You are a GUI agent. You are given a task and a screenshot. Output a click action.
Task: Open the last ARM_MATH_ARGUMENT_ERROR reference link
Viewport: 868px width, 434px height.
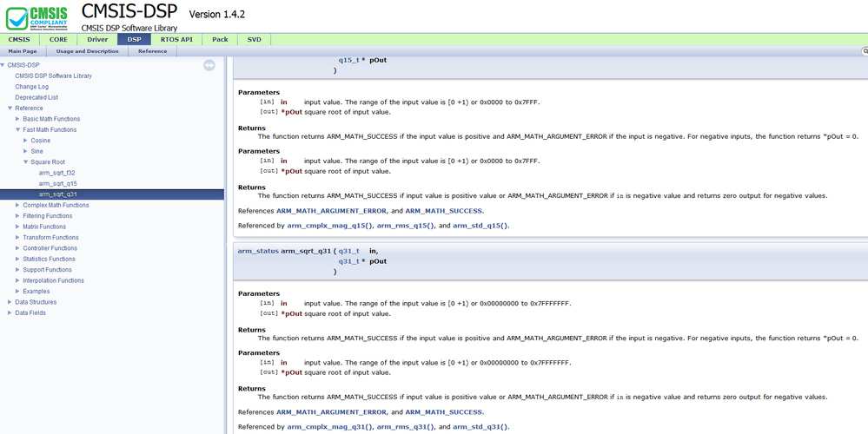tap(331, 412)
